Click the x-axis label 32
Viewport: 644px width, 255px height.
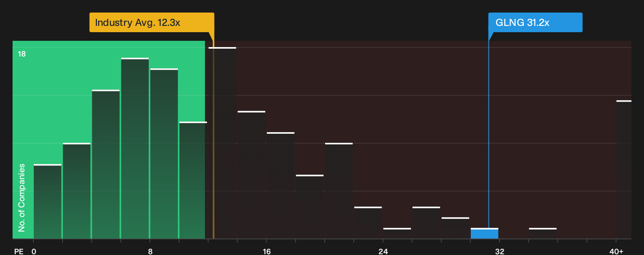pos(499,251)
